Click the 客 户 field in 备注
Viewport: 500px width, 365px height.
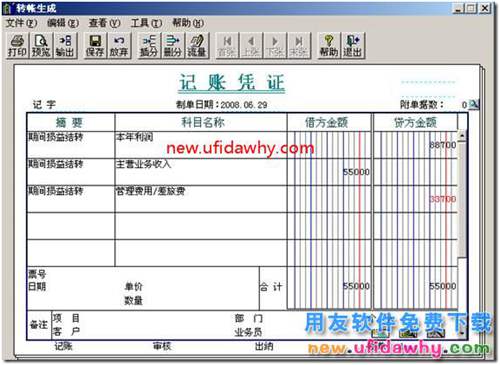66,331
